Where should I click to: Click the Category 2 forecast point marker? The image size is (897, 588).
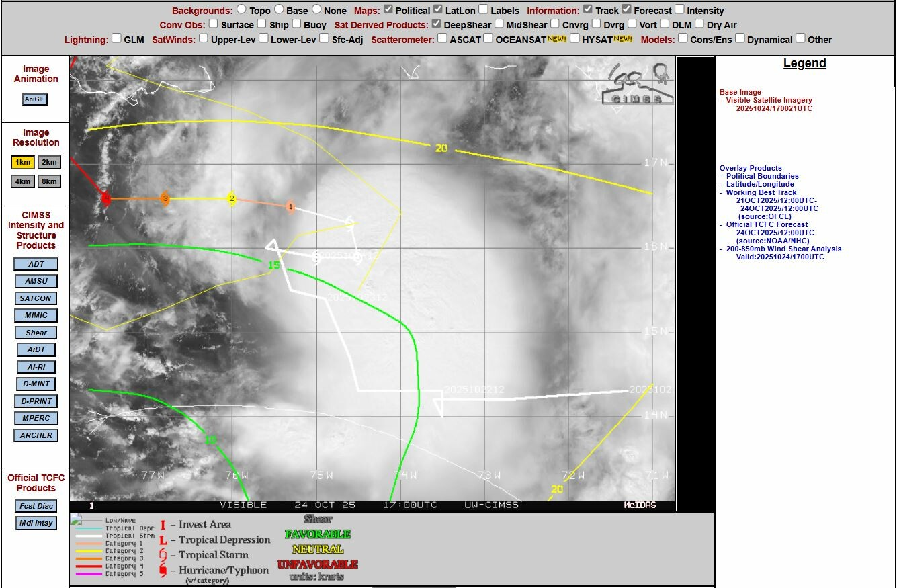click(x=232, y=198)
